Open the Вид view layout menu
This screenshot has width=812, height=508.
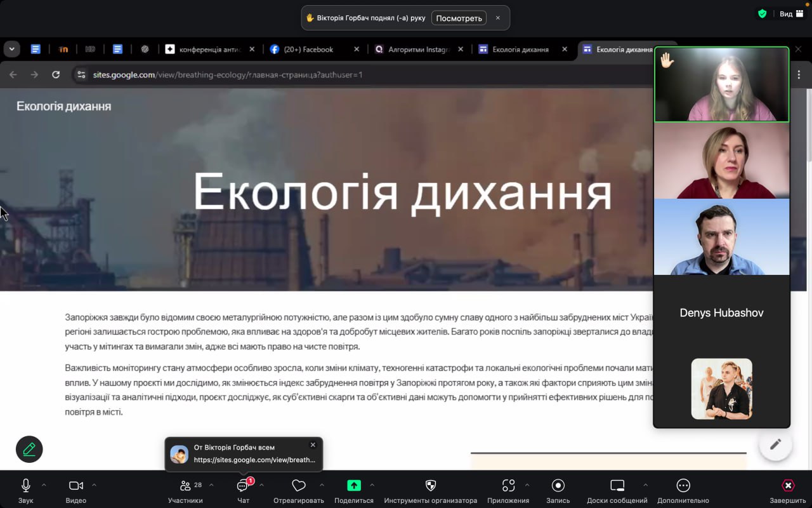coord(790,14)
